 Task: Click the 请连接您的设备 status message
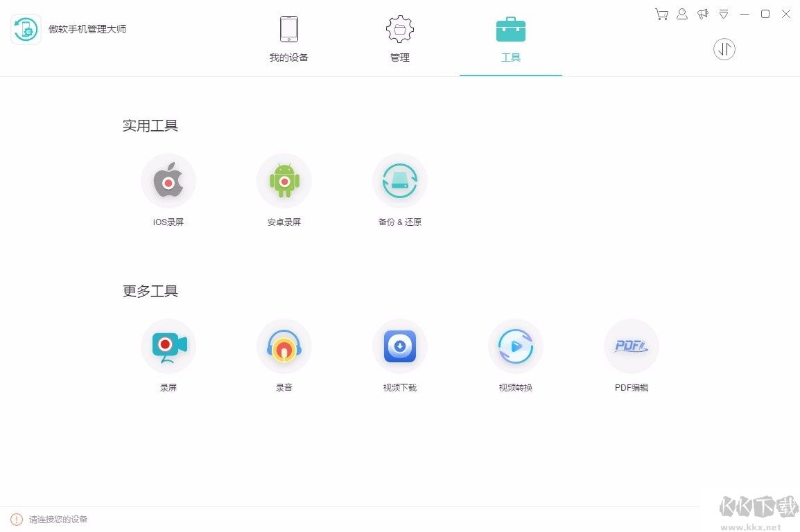[58, 520]
